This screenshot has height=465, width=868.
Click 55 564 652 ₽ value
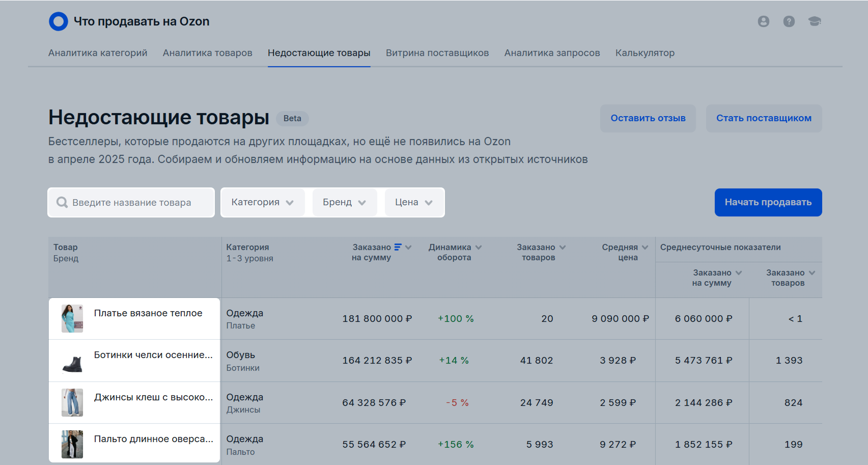(374, 445)
